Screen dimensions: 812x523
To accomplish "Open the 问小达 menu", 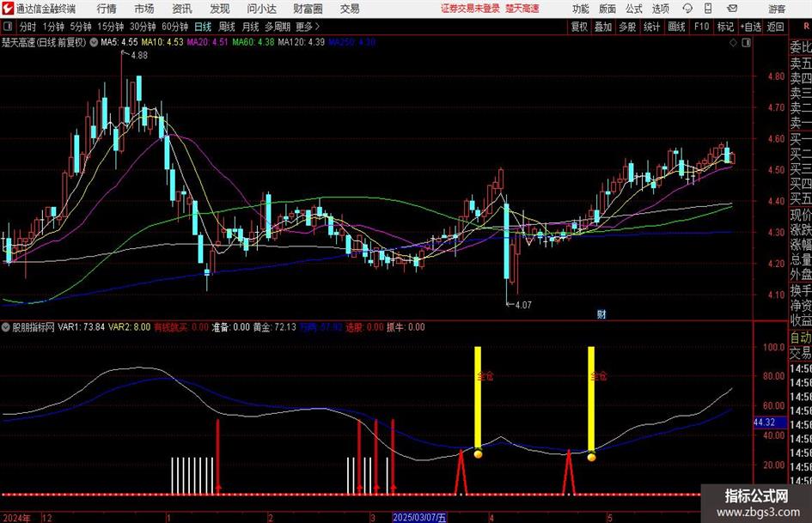I will tap(261, 9).
